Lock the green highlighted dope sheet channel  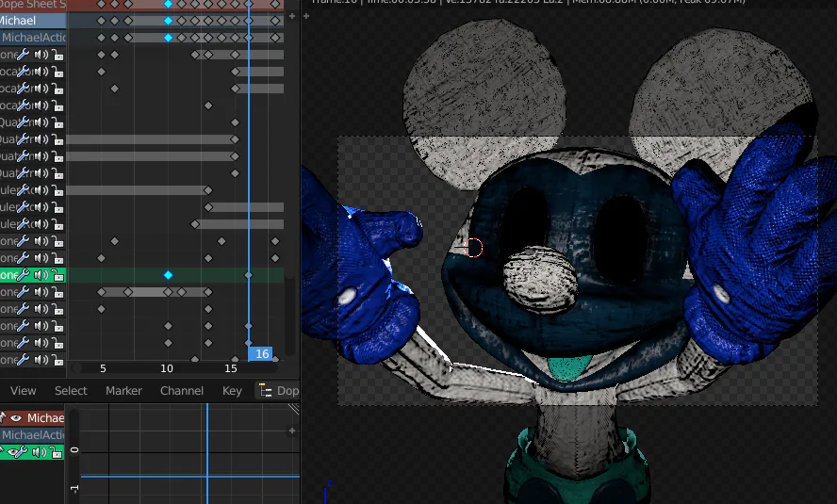[x=57, y=276]
